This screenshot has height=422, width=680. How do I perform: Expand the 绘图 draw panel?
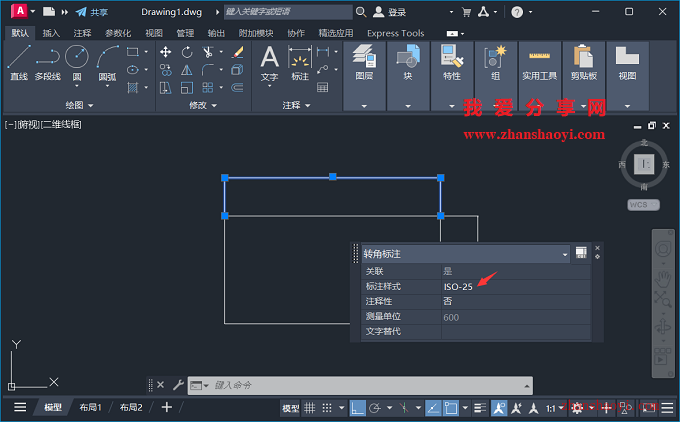tap(79, 105)
